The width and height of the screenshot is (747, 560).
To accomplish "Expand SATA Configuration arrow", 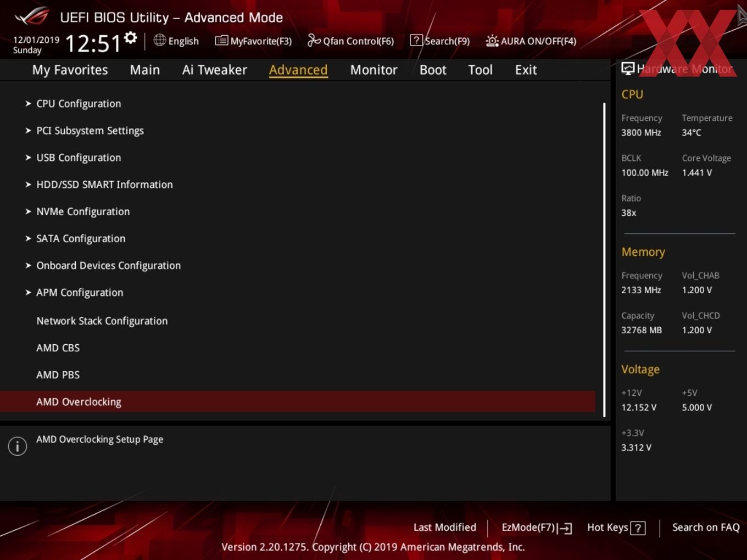I will [28, 238].
